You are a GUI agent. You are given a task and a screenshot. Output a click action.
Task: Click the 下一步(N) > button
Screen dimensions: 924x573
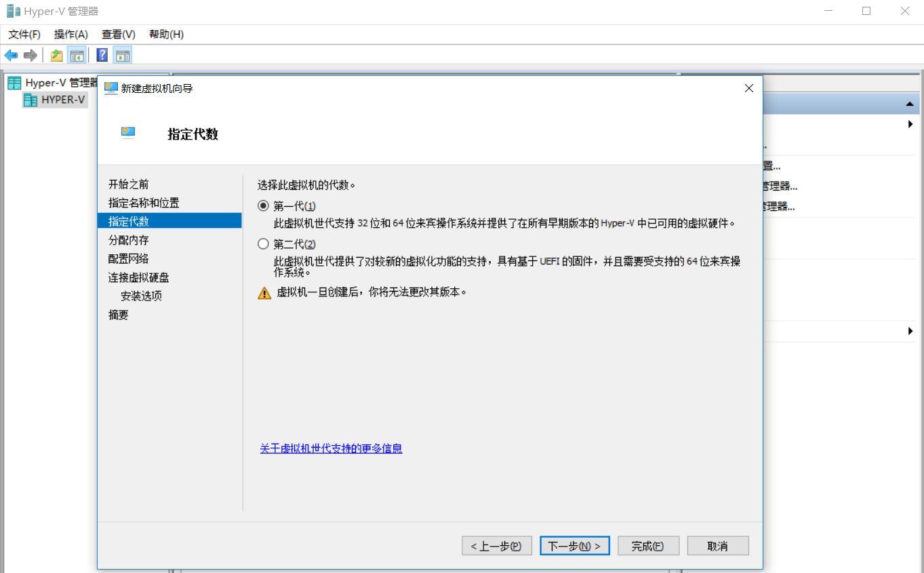pos(575,546)
